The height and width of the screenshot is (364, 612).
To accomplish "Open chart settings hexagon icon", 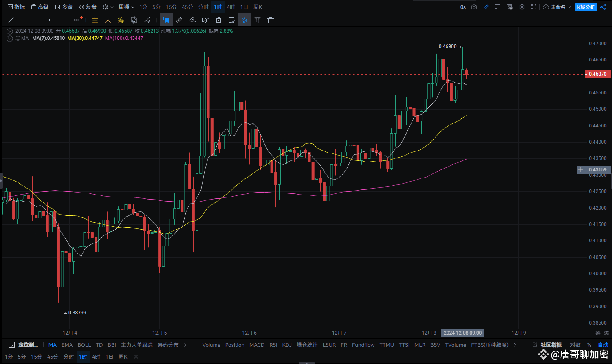I will (x=522, y=7).
